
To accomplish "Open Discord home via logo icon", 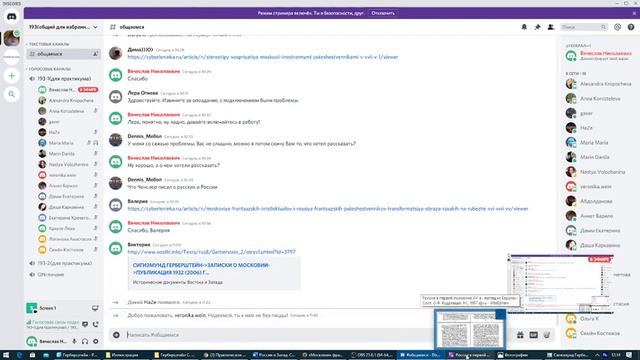I will 11,17.
